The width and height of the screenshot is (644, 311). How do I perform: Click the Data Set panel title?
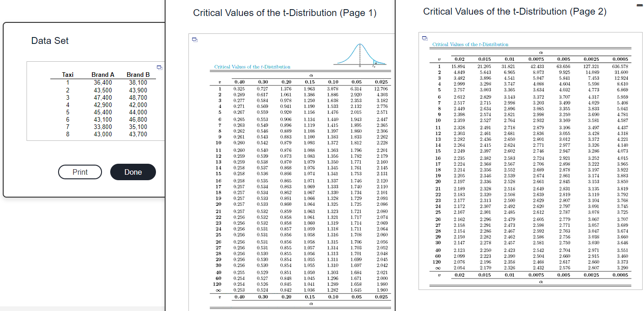click(50, 41)
